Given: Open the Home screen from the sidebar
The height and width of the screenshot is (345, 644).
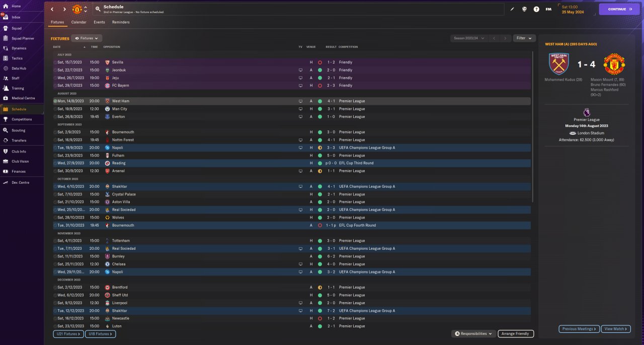Looking at the screenshot, I should point(16,6).
